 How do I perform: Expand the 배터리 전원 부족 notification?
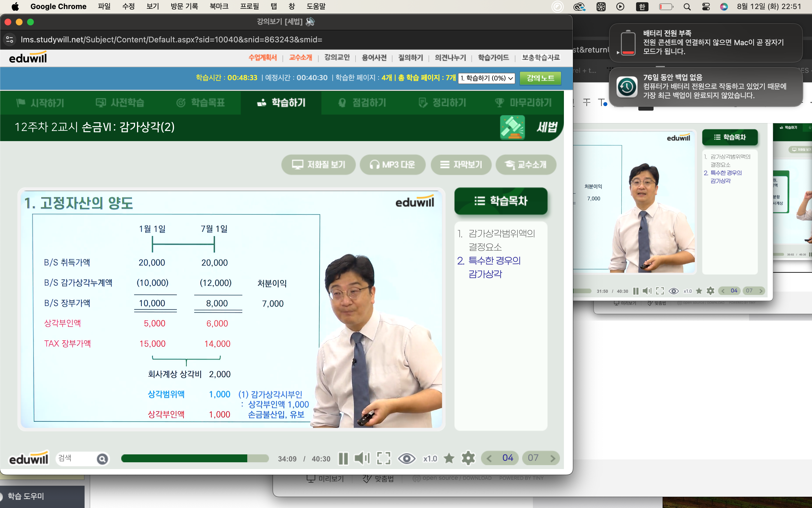[x=706, y=42]
